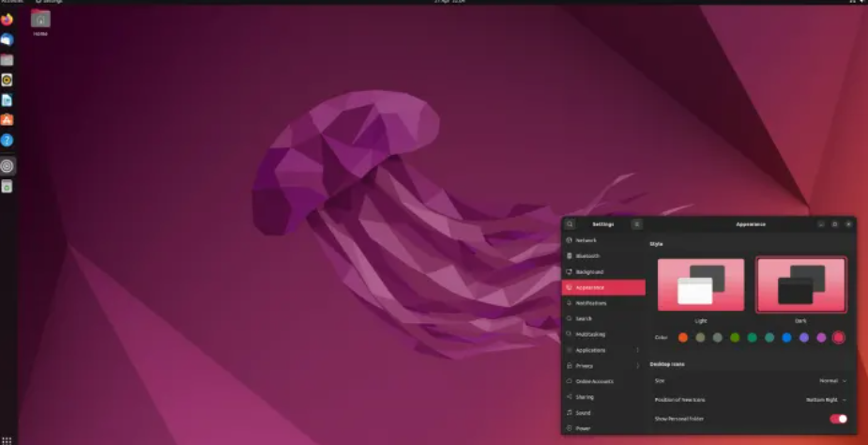
Task: Close the Settings window
Action: (848, 223)
